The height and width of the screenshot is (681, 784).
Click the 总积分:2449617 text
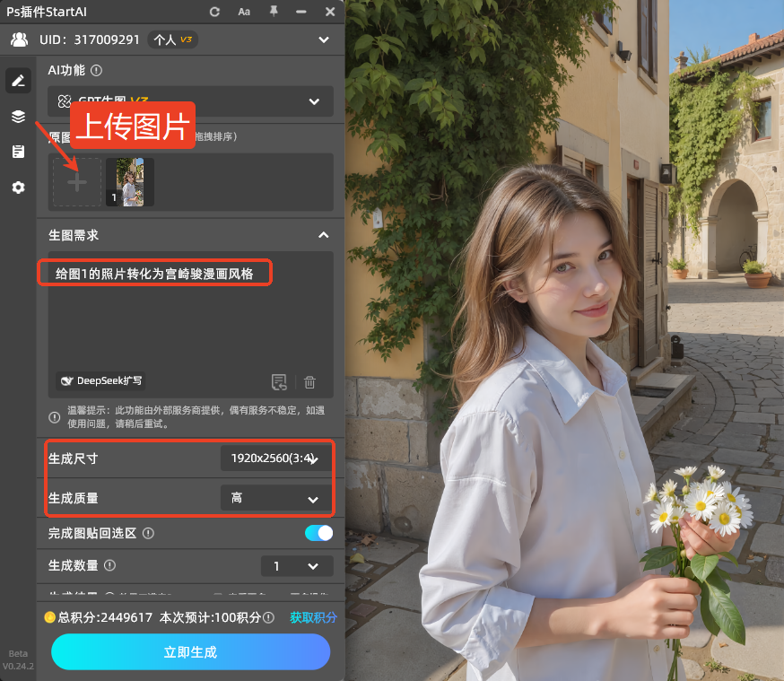105,617
